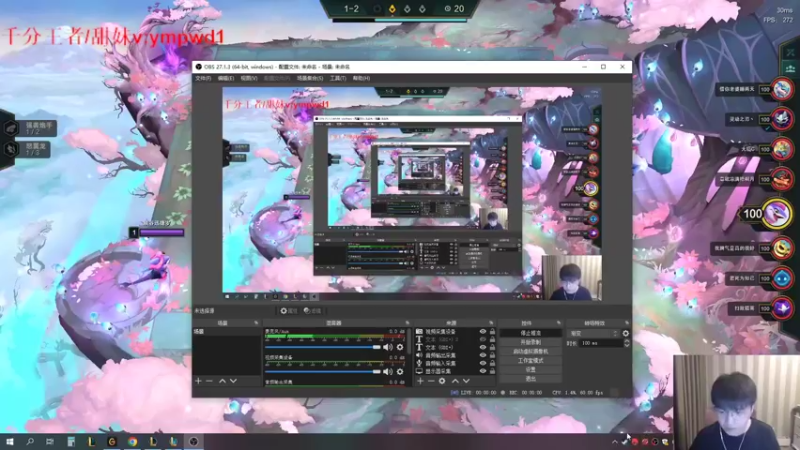Move the scene down with the arrow icon

(x=233, y=381)
